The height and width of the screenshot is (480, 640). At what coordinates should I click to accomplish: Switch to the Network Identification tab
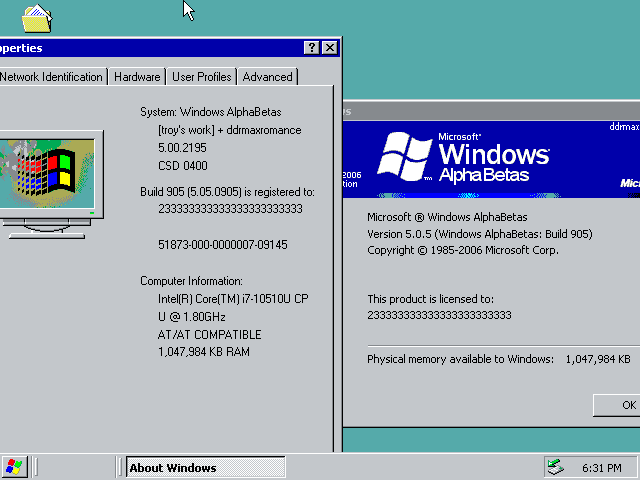coord(52,77)
